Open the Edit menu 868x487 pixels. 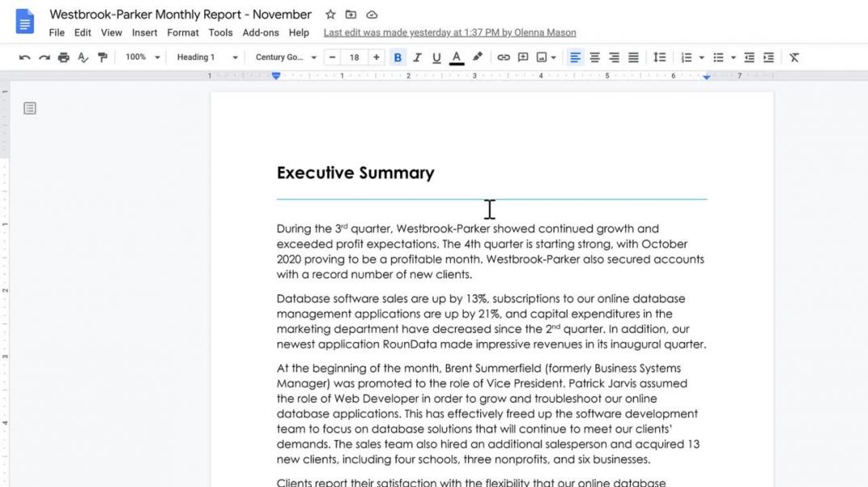click(82, 32)
